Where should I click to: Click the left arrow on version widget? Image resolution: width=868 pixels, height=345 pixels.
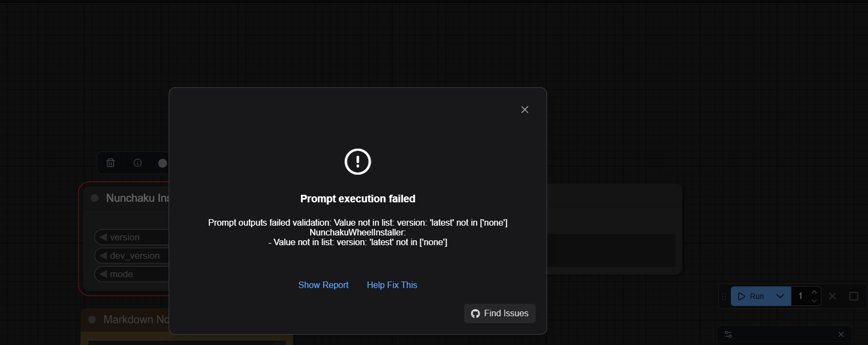pyautogui.click(x=103, y=237)
